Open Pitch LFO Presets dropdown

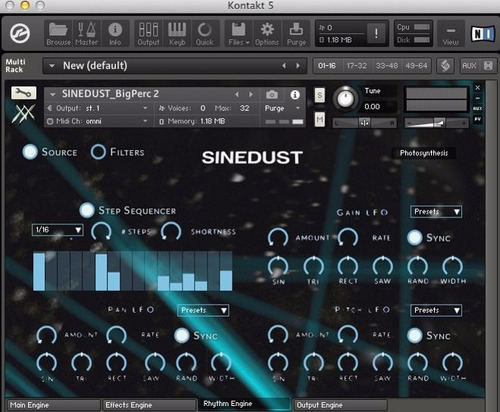point(436,310)
